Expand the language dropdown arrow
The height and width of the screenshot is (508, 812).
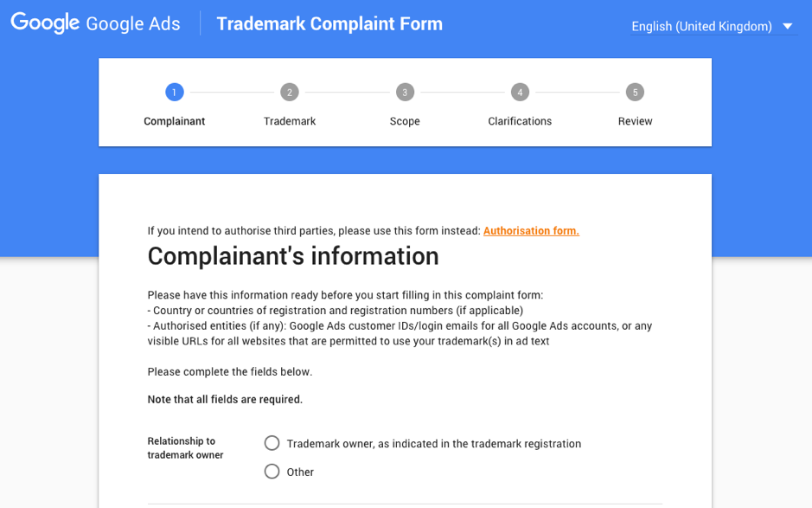pyautogui.click(x=787, y=26)
